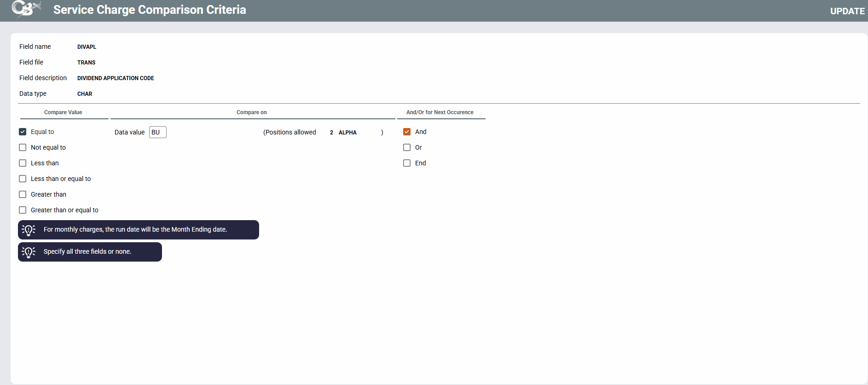The width and height of the screenshot is (868, 385).
Task: Select the Or checkbox
Action: click(x=407, y=147)
